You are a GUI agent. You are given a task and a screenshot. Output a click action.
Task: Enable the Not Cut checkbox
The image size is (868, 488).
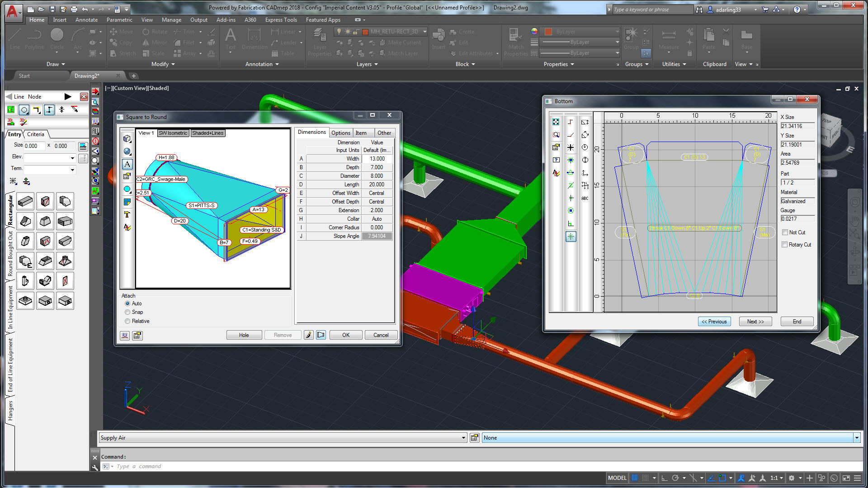tap(785, 232)
